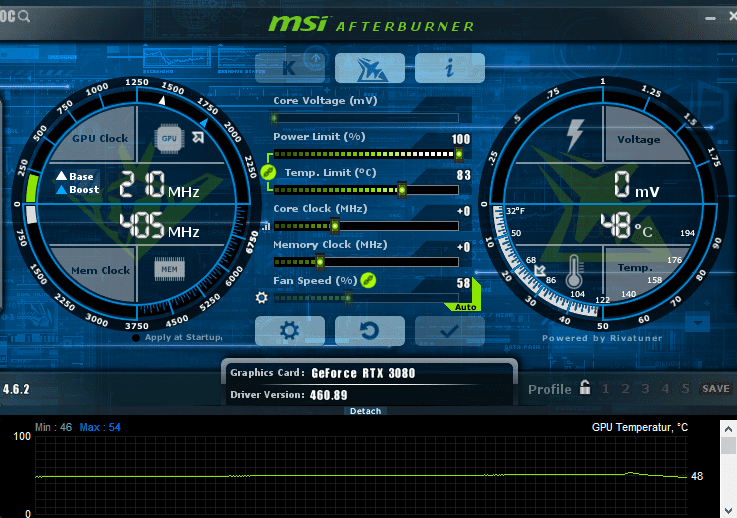Select profile slot 1

pyautogui.click(x=605, y=389)
